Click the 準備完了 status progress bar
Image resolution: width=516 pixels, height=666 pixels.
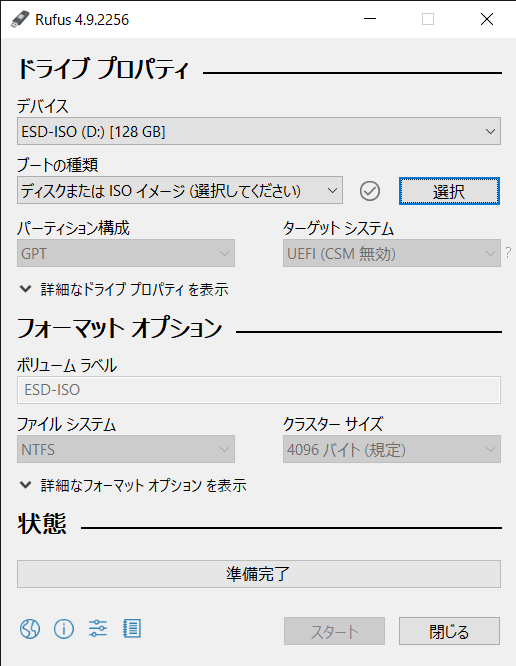click(x=259, y=574)
